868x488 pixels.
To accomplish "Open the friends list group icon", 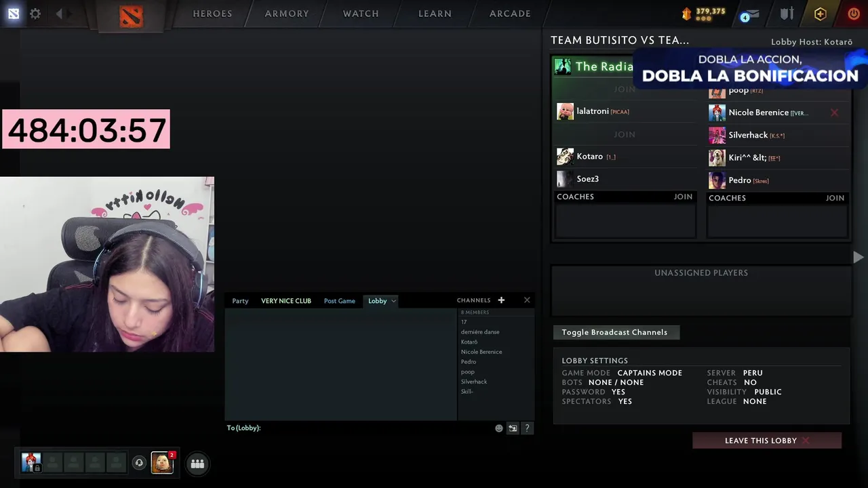I will [197, 464].
